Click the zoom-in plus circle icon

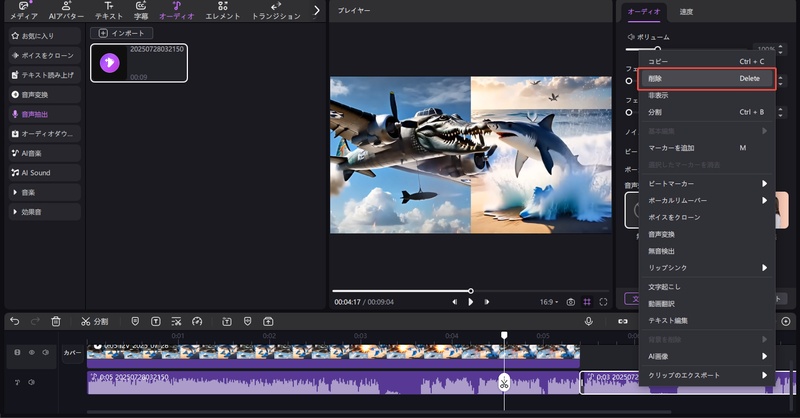pos(786,322)
